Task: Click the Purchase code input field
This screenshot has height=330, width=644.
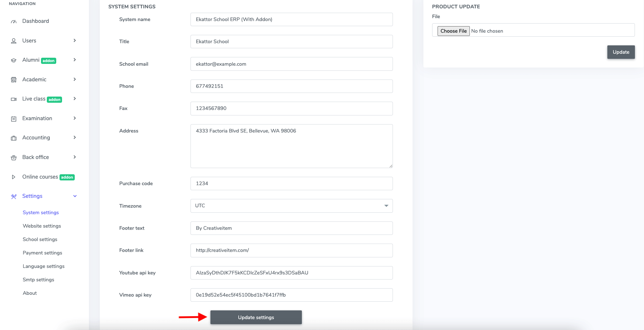Action: [x=291, y=183]
